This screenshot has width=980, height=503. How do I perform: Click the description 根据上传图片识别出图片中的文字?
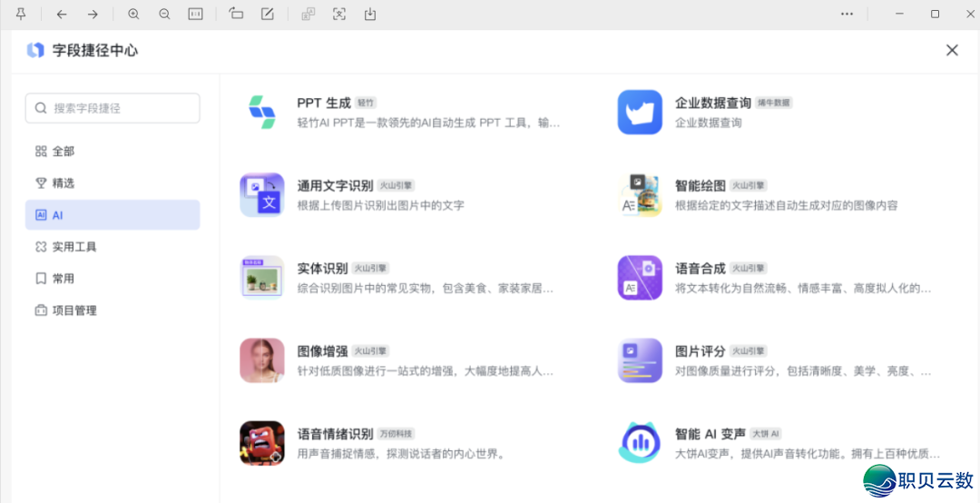[x=380, y=205]
